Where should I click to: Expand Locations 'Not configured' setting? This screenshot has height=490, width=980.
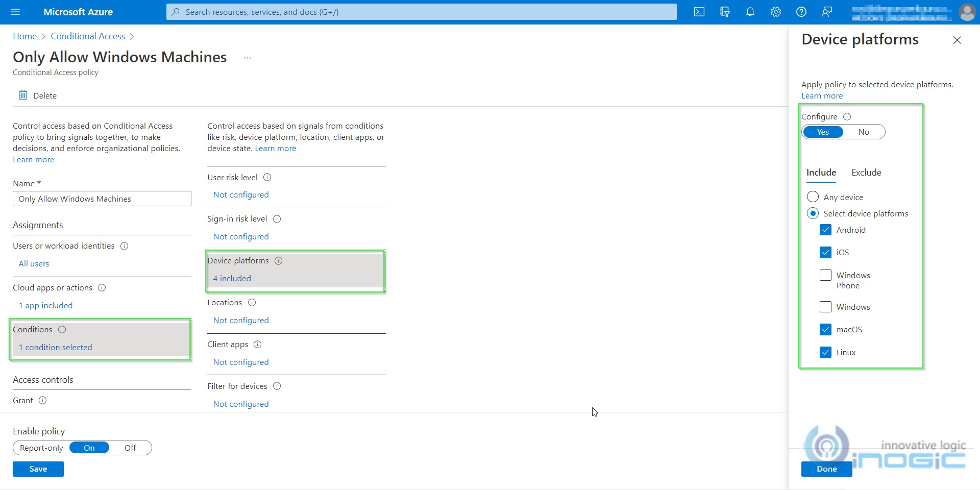click(x=241, y=321)
